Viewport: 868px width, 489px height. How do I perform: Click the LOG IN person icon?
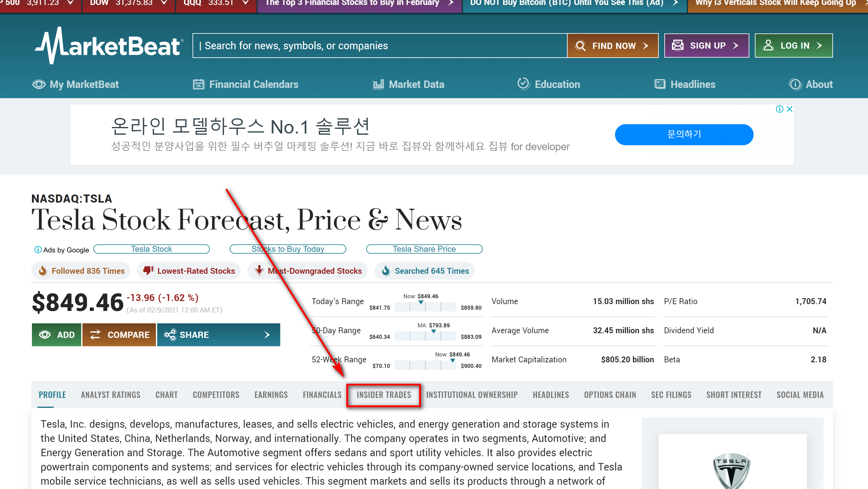(x=768, y=46)
